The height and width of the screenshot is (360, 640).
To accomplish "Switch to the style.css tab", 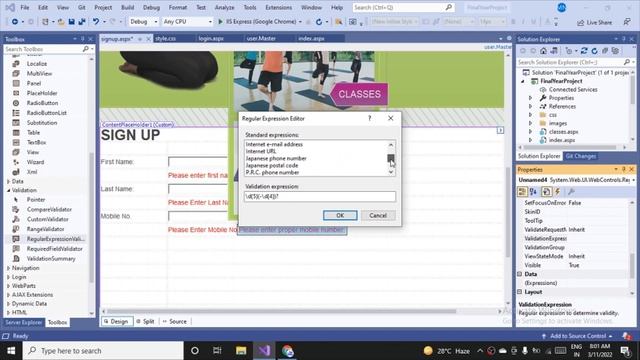I will (165, 38).
